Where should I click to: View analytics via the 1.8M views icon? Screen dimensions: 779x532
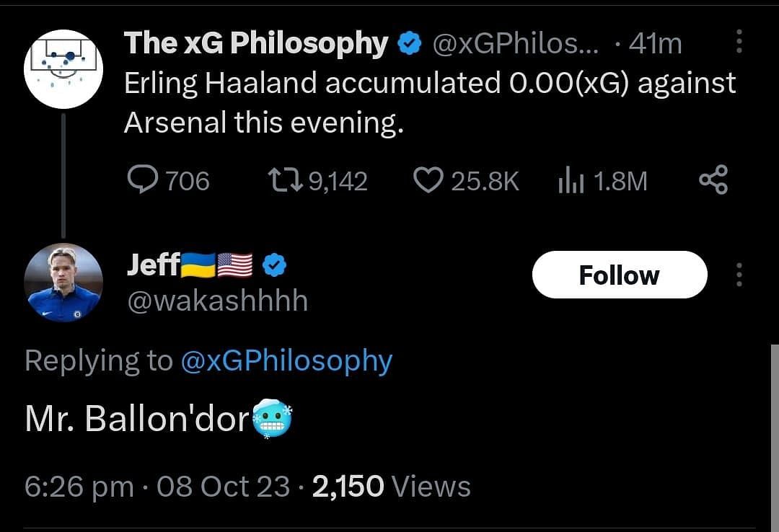pyautogui.click(x=571, y=179)
